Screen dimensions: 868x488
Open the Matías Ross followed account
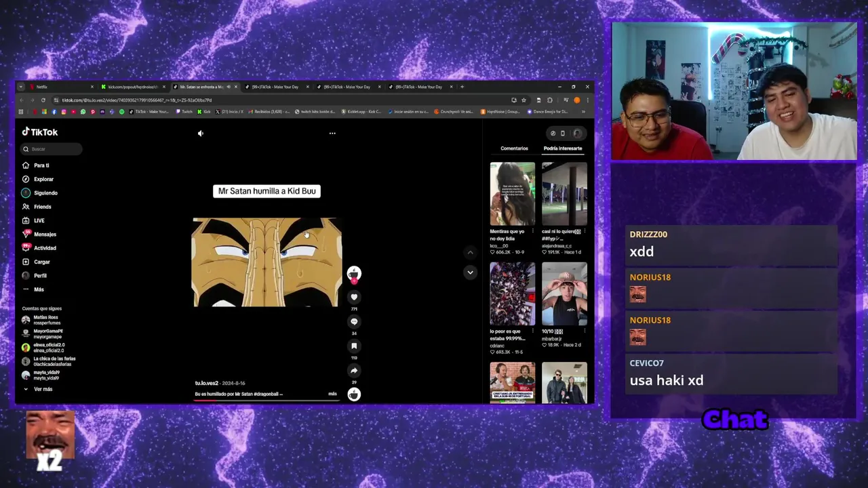41,320
